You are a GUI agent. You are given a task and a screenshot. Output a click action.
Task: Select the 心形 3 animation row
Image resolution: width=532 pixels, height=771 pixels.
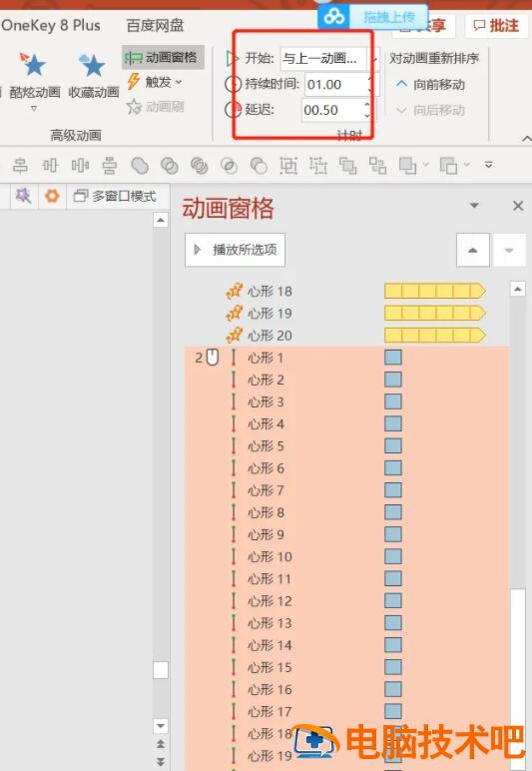point(346,401)
